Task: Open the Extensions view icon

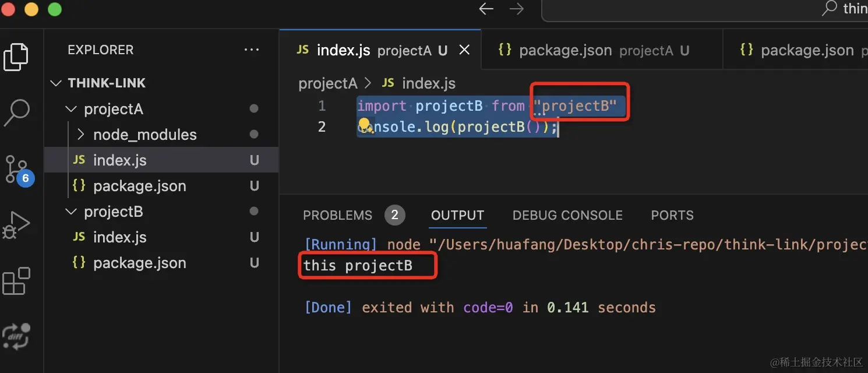Action: click(x=16, y=281)
